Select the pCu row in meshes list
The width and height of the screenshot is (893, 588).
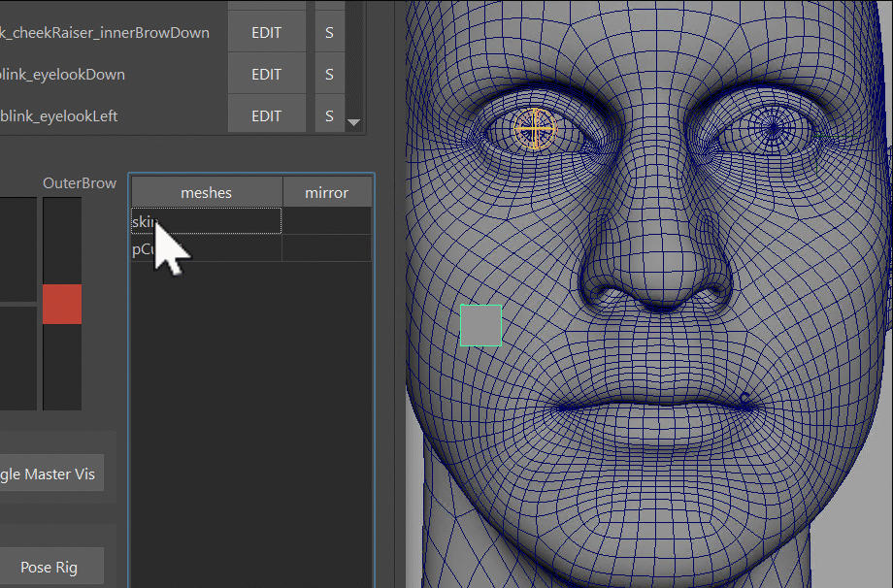click(251, 248)
